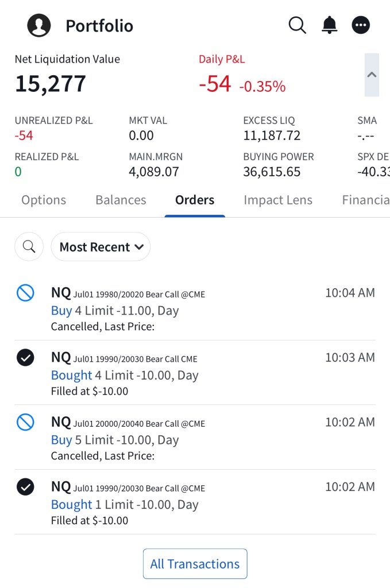Open the Buy 5 Limit order link

click(61, 440)
